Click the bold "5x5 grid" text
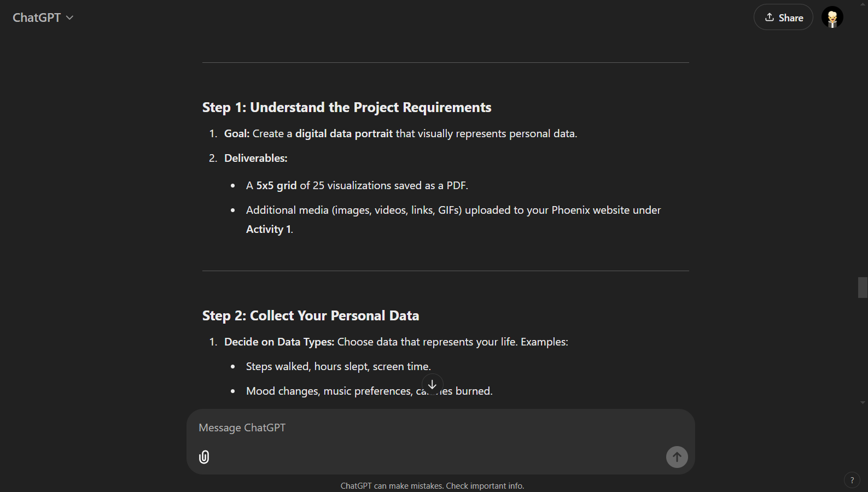868x492 pixels. click(276, 186)
